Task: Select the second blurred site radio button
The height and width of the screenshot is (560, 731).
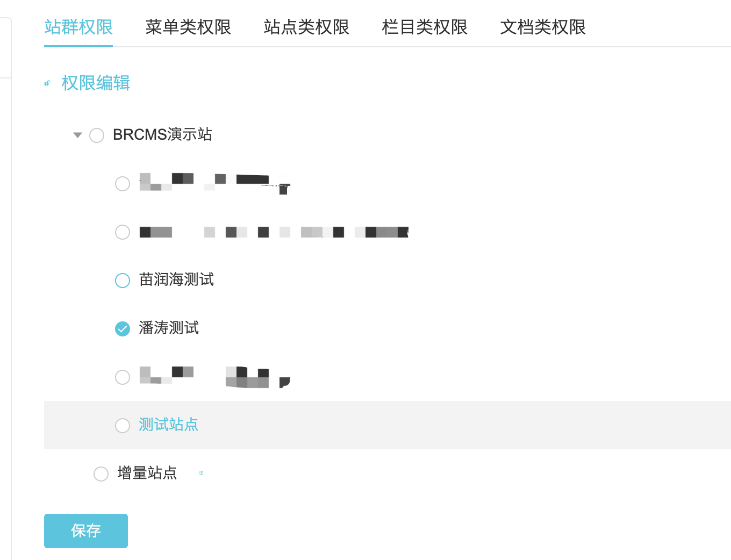Action: pyautogui.click(x=123, y=232)
